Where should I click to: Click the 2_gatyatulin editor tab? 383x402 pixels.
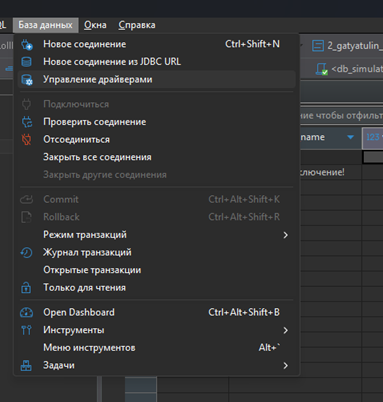coord(347,45)
